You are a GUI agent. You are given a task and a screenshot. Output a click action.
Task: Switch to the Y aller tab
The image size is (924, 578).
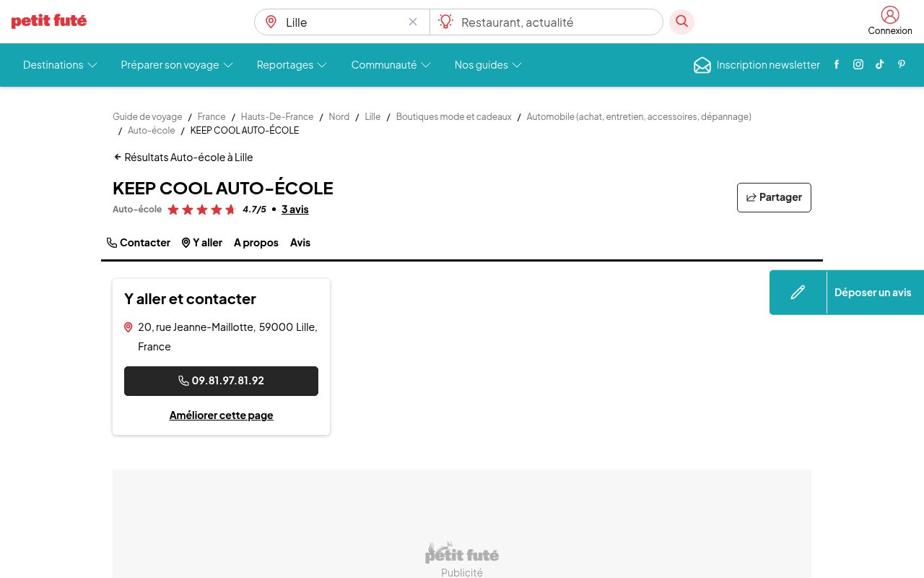[202, 243]
